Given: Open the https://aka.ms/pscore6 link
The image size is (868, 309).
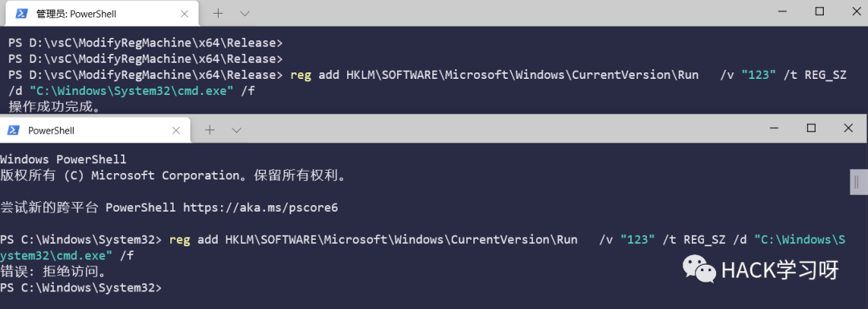Looking at the screenshot, I should [260, 208].
